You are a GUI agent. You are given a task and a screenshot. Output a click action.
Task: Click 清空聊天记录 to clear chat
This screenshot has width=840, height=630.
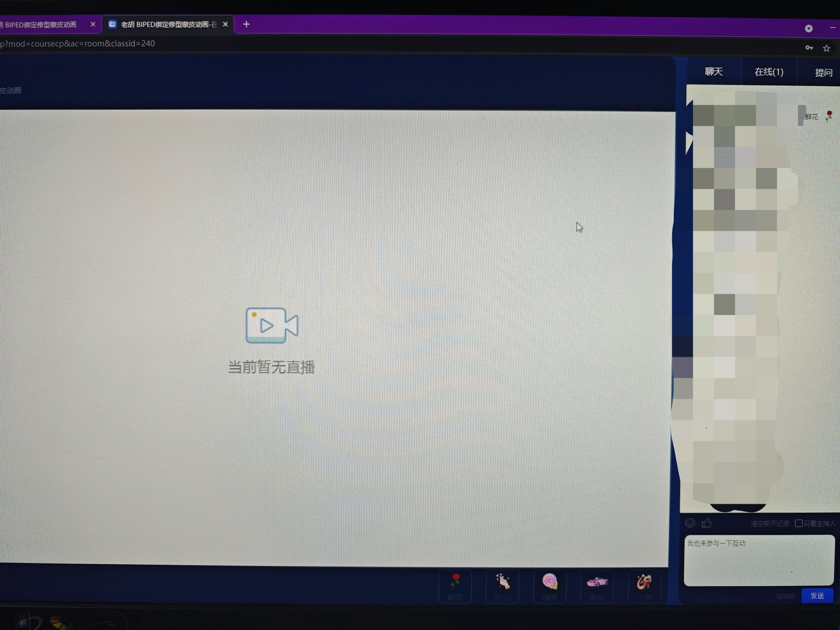pos(770,524)
